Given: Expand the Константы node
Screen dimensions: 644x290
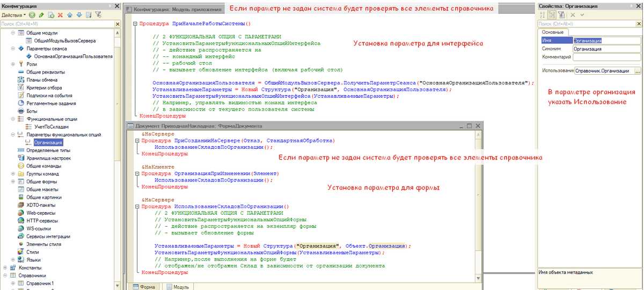Looking at the screenshot, I should (5, 267).
